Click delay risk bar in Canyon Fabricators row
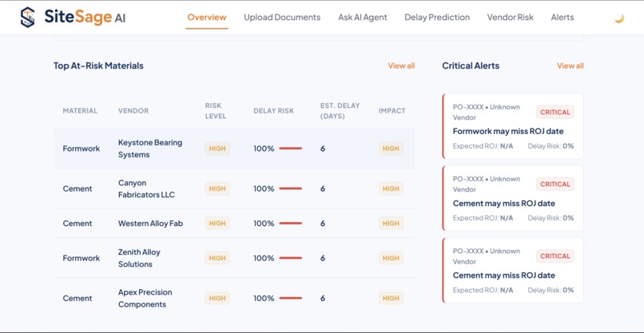Image resolution: width=644 pixels, height=333 pixels. tap(291, 189)
